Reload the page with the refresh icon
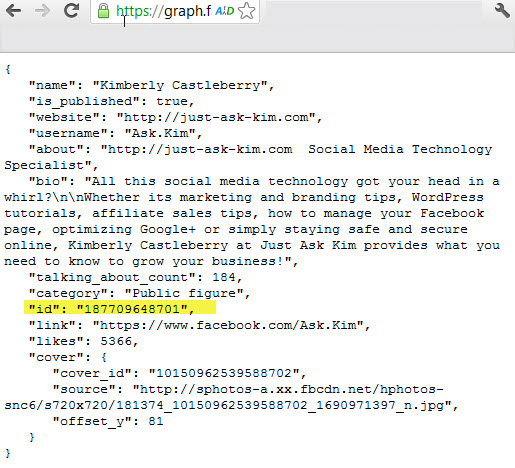515x468 pixels. click(71, 10)
